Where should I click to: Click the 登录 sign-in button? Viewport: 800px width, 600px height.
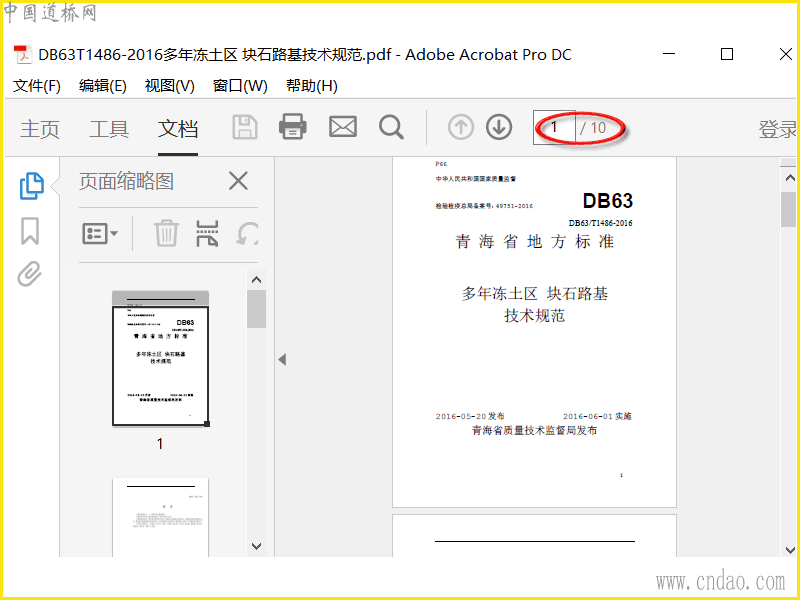point(778,129)
